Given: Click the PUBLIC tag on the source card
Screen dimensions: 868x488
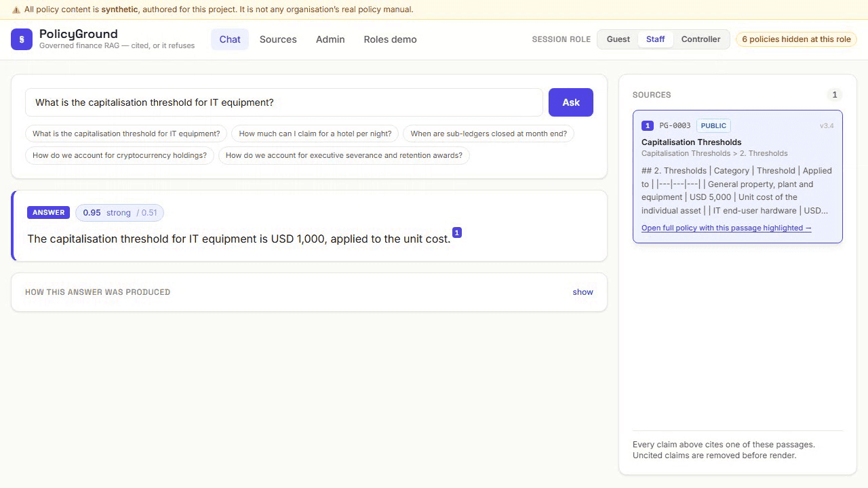Looking at the screenshot, I should (x=713, y=125).
